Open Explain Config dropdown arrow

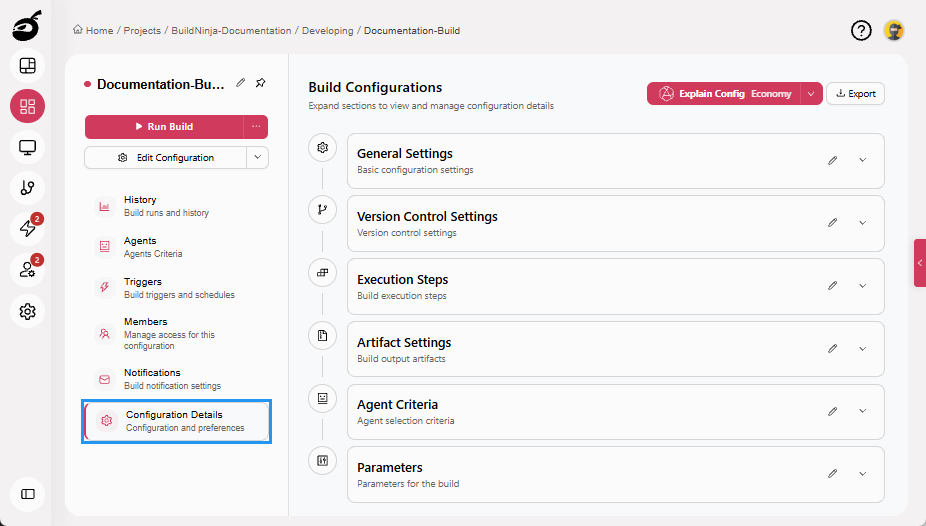[811, 93]
